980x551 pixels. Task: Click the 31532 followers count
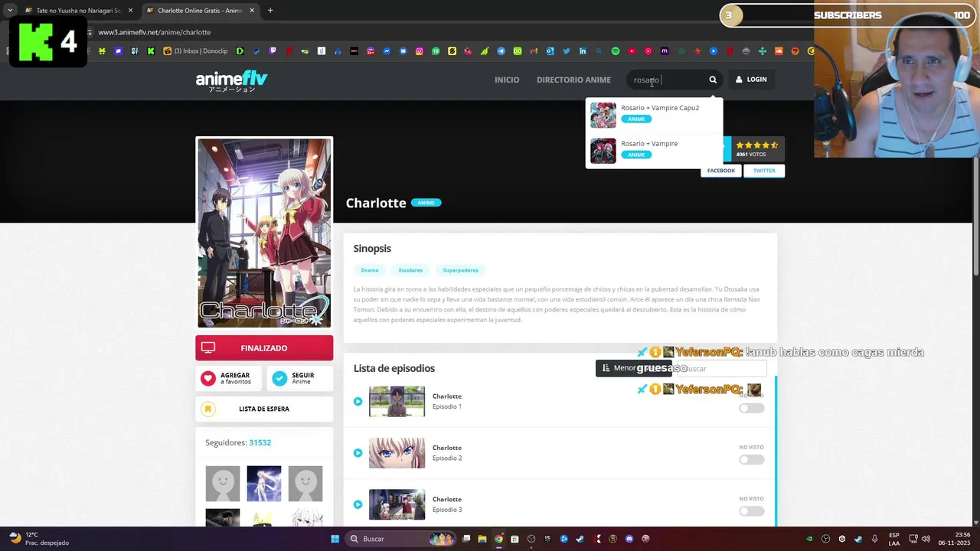click(x=260, y=442)
